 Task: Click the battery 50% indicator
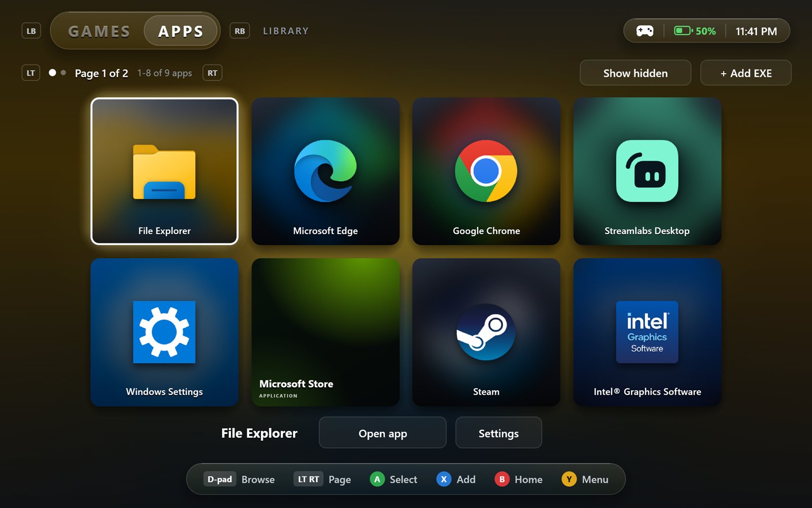[x=695, y=31]
